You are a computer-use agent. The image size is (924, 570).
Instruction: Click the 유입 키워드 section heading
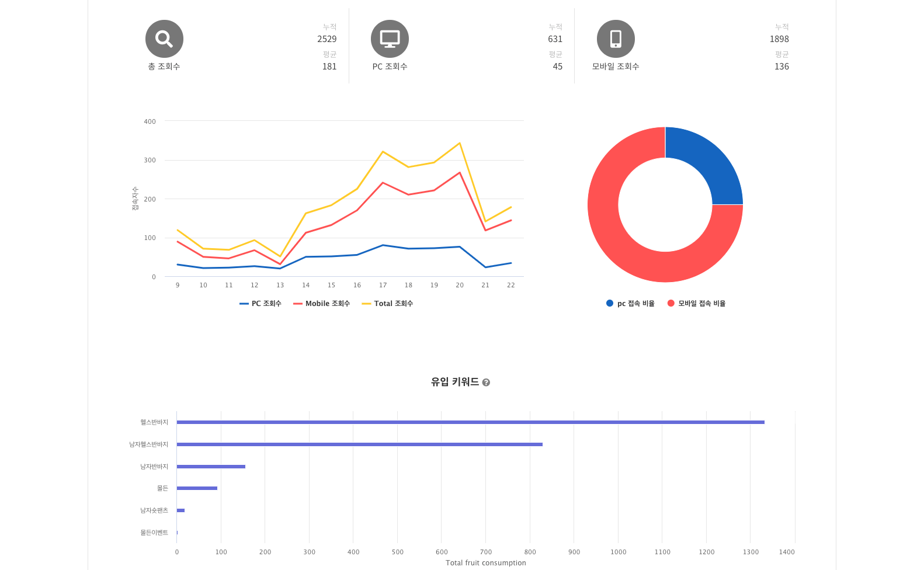point(454,382)
